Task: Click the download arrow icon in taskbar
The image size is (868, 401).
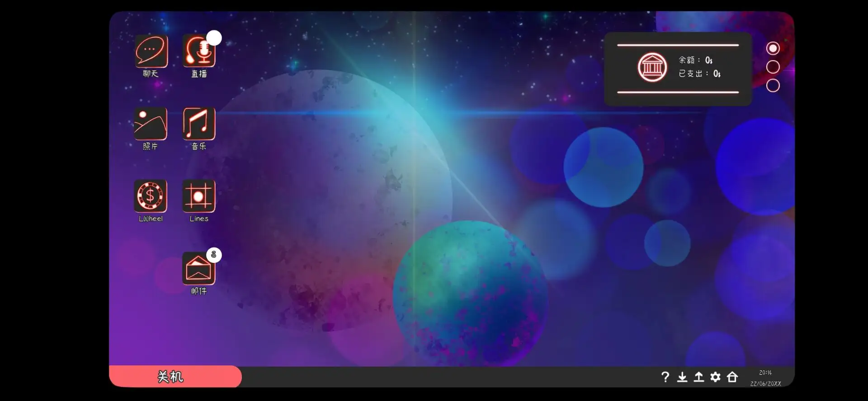Action: pyautogui.click(x=682, y=377)
